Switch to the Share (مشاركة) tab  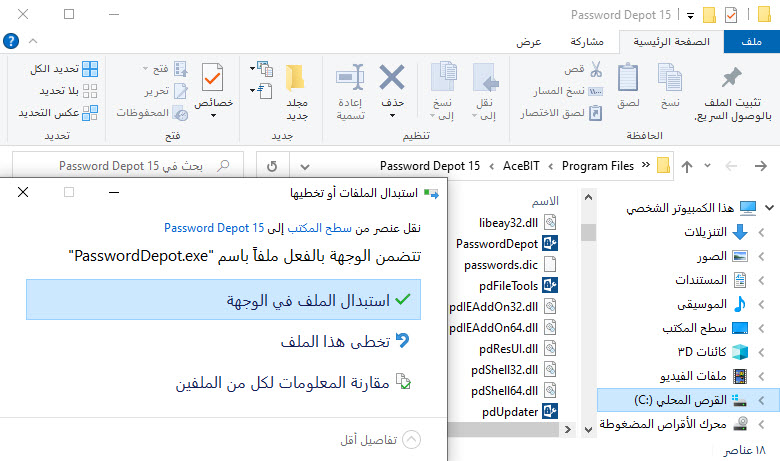point(587,42)
